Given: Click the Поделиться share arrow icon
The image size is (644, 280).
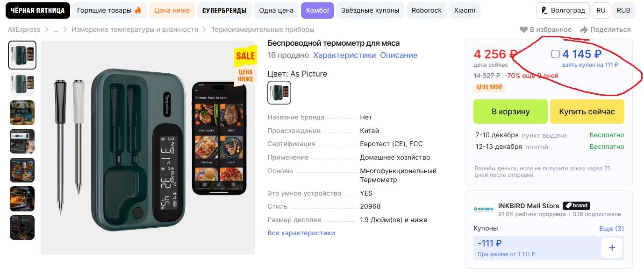Looking at the screenshot, I should 584,29.
